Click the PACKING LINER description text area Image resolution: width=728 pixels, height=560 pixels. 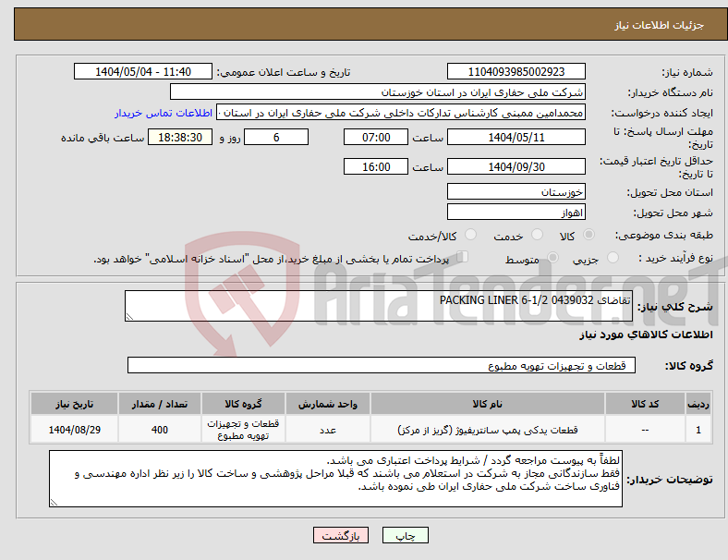click(x=379, y=306)
